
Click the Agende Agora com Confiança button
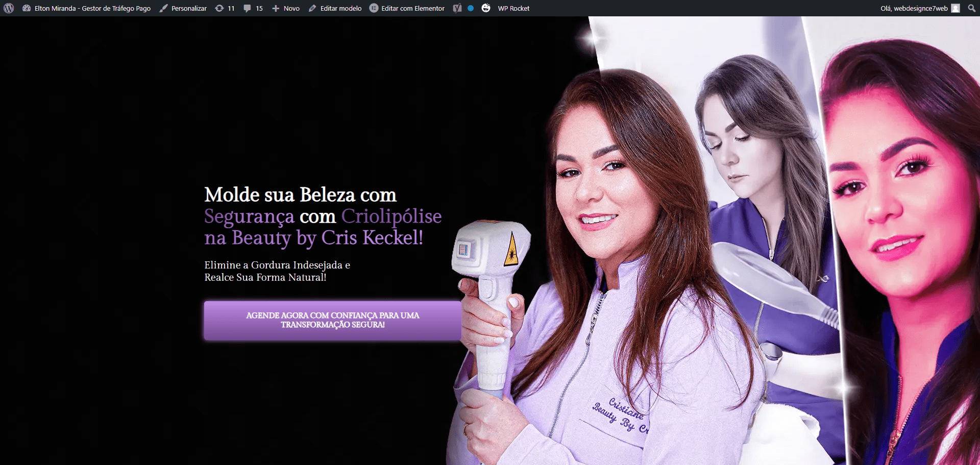click(x=333, y=320)
